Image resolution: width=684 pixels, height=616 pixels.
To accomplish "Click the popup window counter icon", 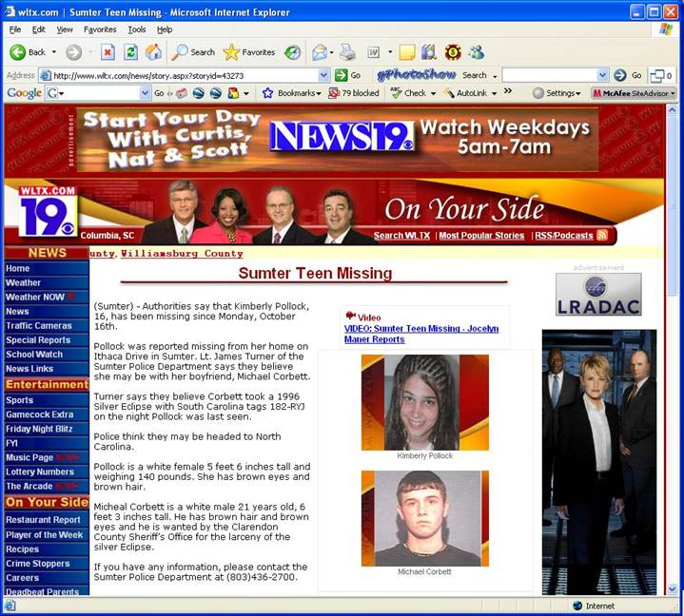I will point(660,76).
